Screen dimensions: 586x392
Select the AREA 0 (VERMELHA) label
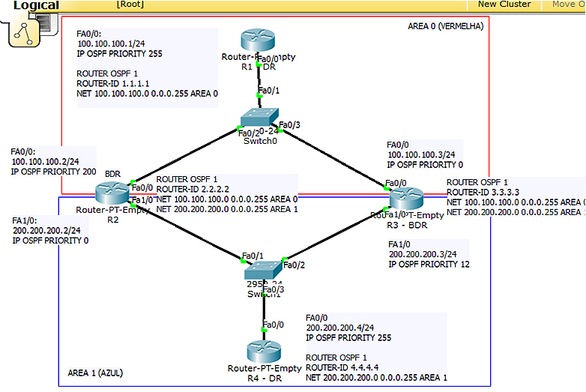[445, 25]
